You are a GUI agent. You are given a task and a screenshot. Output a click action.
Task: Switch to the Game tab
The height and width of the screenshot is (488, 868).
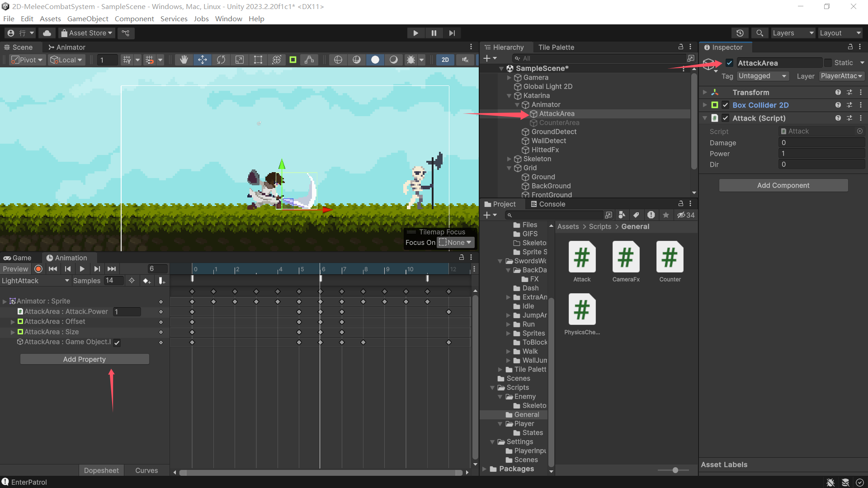[18, 258]
